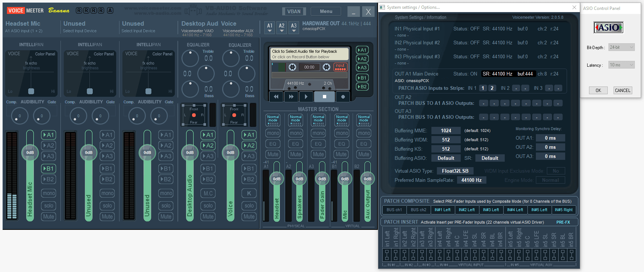Image resolution: width=644 pixels, height=272 pixels.
Task: Select IN#5 Right in Patch Composite
Action: click(x=563, y=210)
